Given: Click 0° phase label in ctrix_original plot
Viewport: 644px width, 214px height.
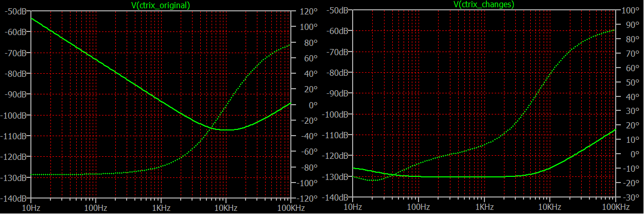Looking at the screenshot, I should pos(309,105).
